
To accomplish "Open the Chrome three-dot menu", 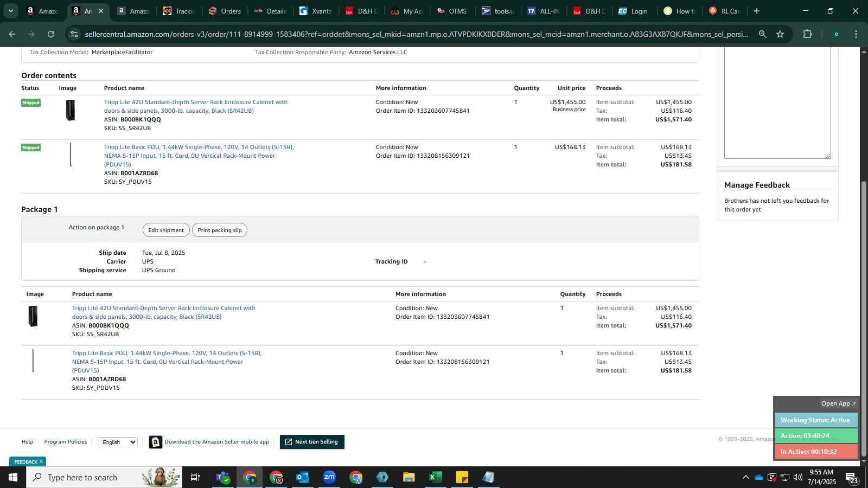I will click(856, 34).
